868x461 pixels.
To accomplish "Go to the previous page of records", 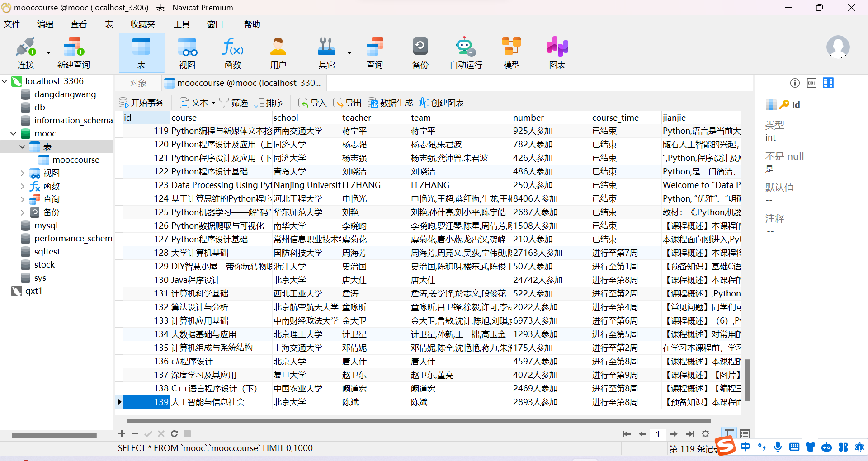I will [642, 434].
